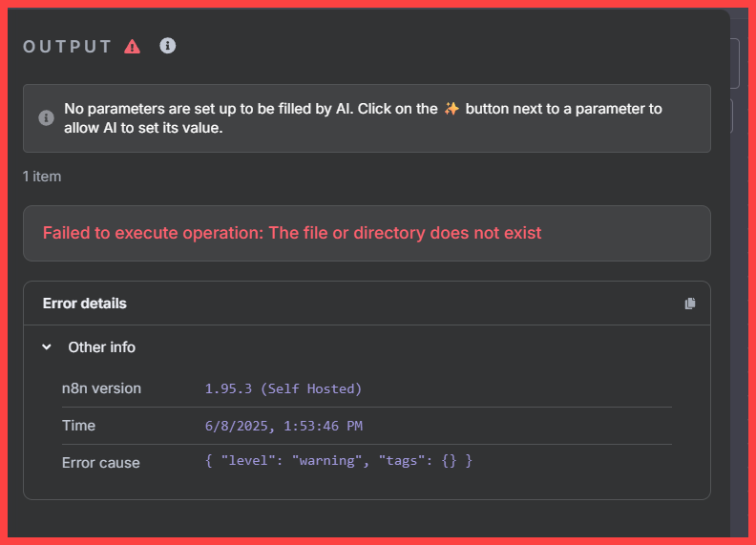Viewport: 756px width, 545px height.
Task: Click the sparkle AI icon in the notice
Action: pos(451,109)
